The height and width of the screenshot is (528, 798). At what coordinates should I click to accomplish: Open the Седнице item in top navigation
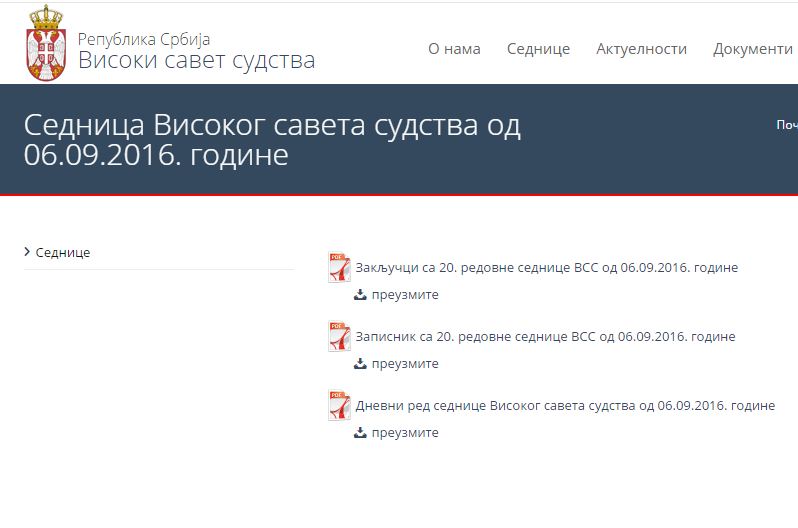[538, 49]
